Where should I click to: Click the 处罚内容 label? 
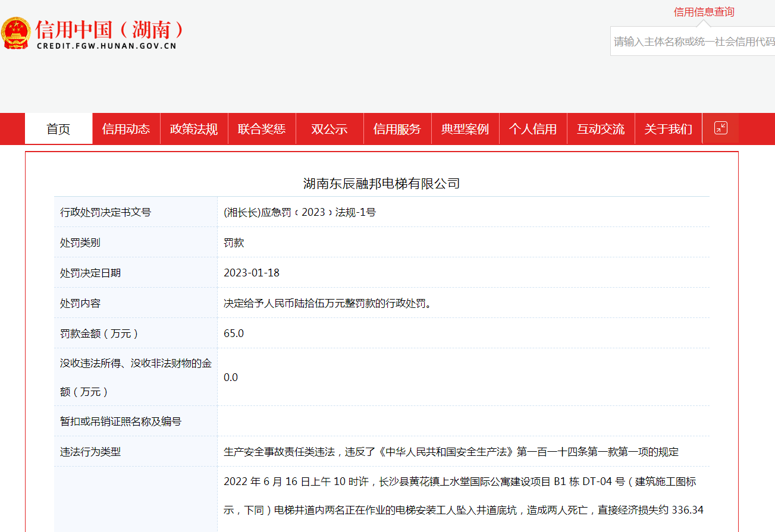tap(80, 303)
